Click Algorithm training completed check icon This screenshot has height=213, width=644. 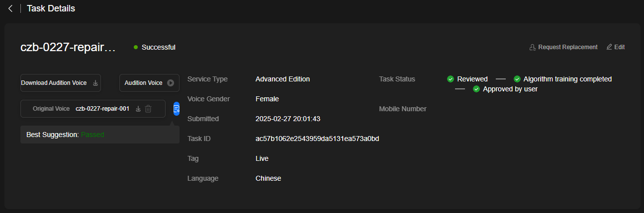point(517,79)
